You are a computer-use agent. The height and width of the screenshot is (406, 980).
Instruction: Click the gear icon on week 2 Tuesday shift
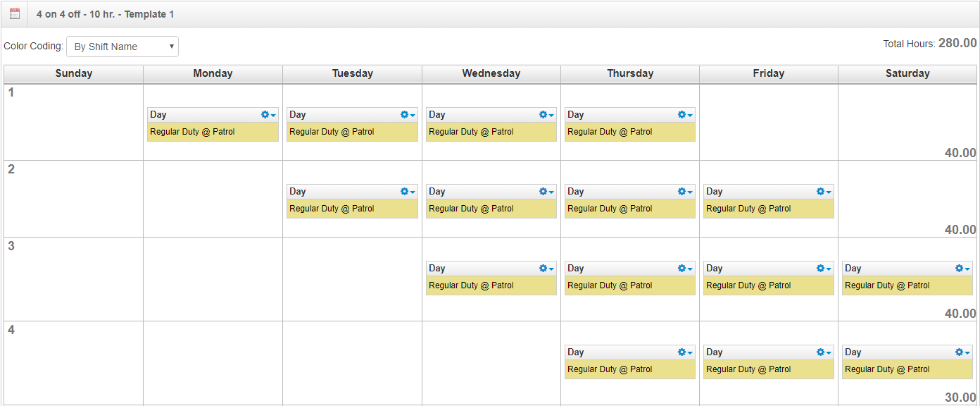coord(404,191)
